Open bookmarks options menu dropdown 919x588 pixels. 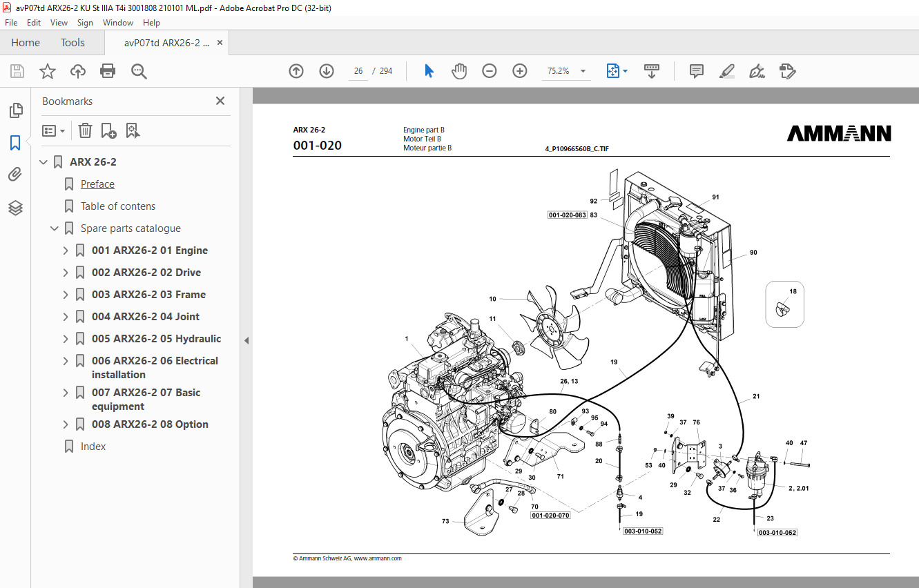pyautogui.click(x=54, y=130)
